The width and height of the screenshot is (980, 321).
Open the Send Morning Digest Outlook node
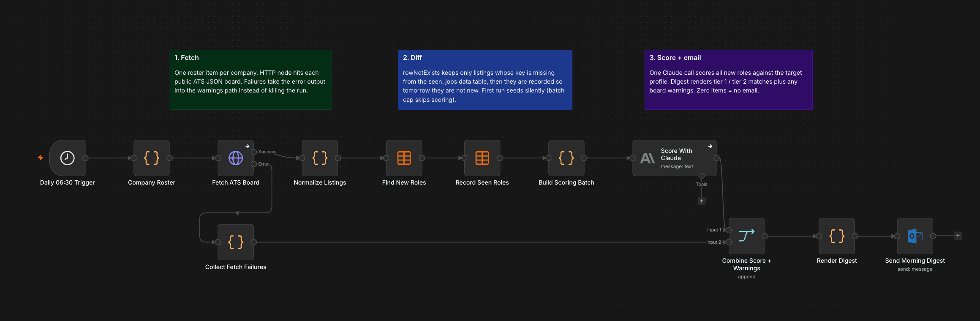coord(915,236)
